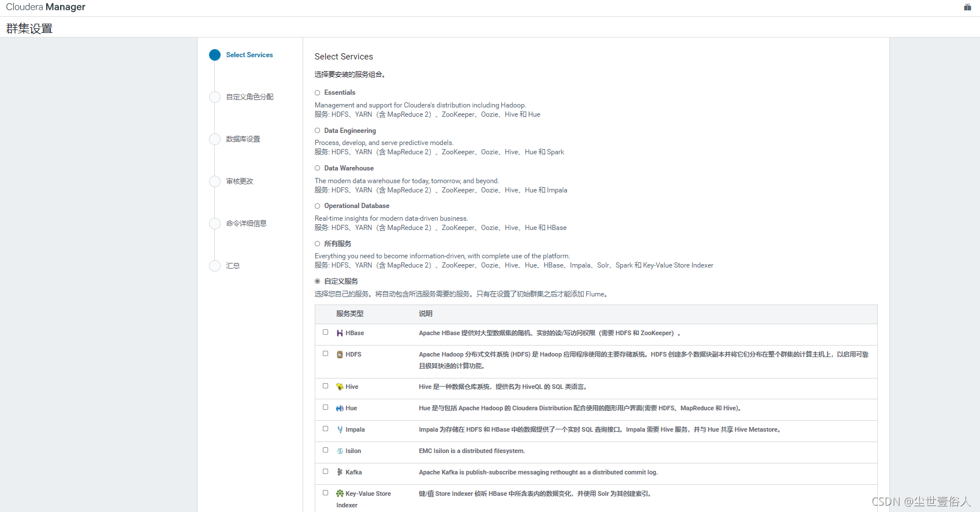The width and height of the screenshot is (980, 512).
Task: Click the 审核更改 step circle
Action: click(215, 181)
